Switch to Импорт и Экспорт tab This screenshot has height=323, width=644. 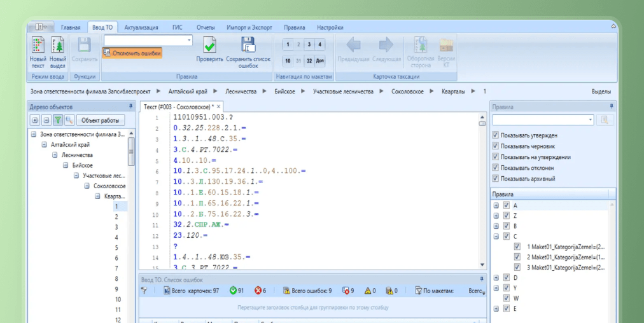tap(249, 27)
